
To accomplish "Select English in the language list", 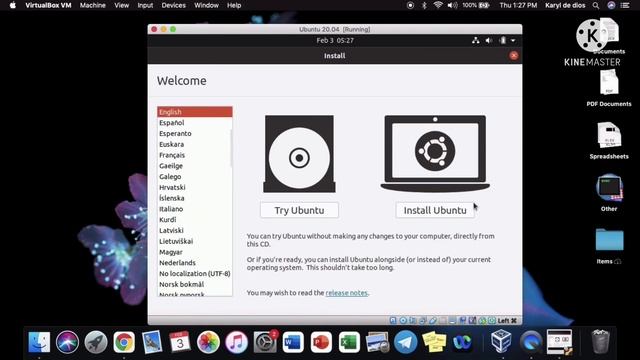I will (195, 112).
